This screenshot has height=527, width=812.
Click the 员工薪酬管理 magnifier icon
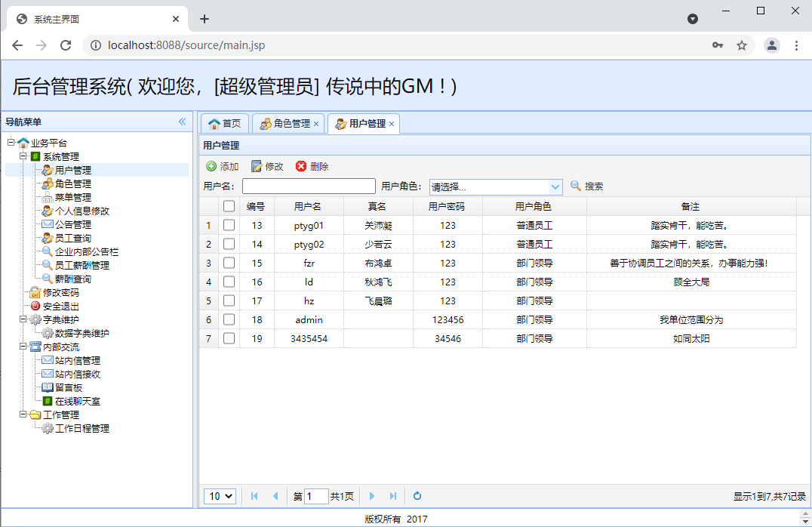(x=48, y=265)
